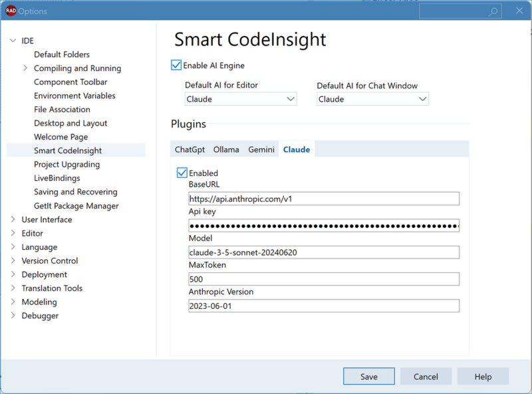Click into the Model field
This screenshot has height=394, width=532.
[324, 252]
